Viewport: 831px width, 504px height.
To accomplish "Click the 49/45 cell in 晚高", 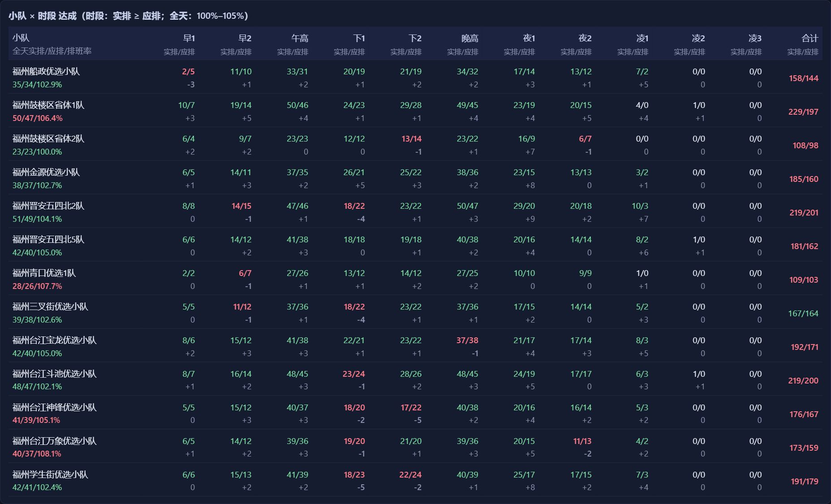I will [467, 105].
